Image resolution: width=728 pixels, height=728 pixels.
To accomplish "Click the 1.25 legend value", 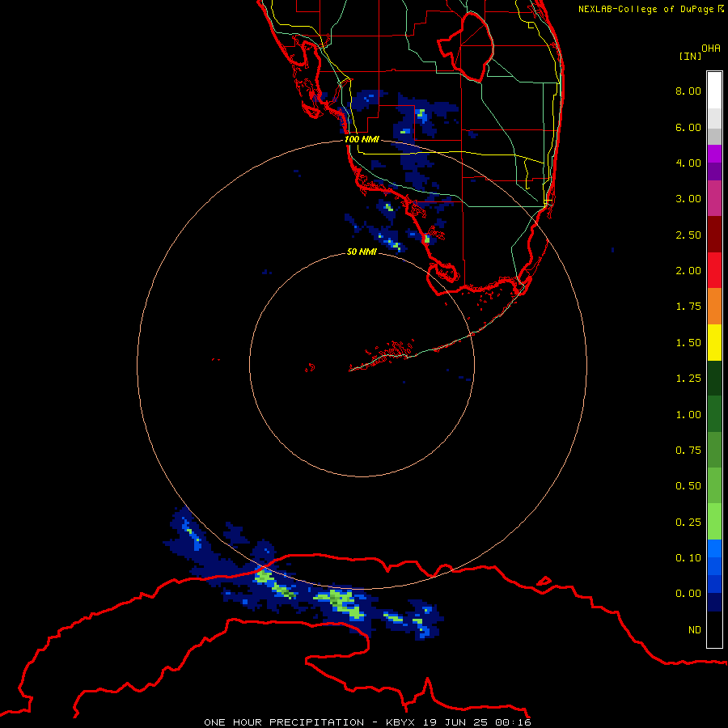I will 688,379.
